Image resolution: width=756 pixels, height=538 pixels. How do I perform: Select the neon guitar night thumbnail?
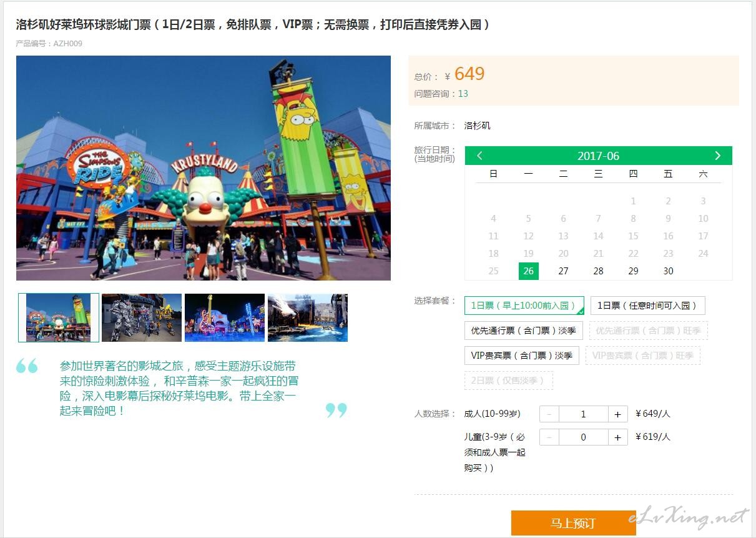click(x=225, y=317)
